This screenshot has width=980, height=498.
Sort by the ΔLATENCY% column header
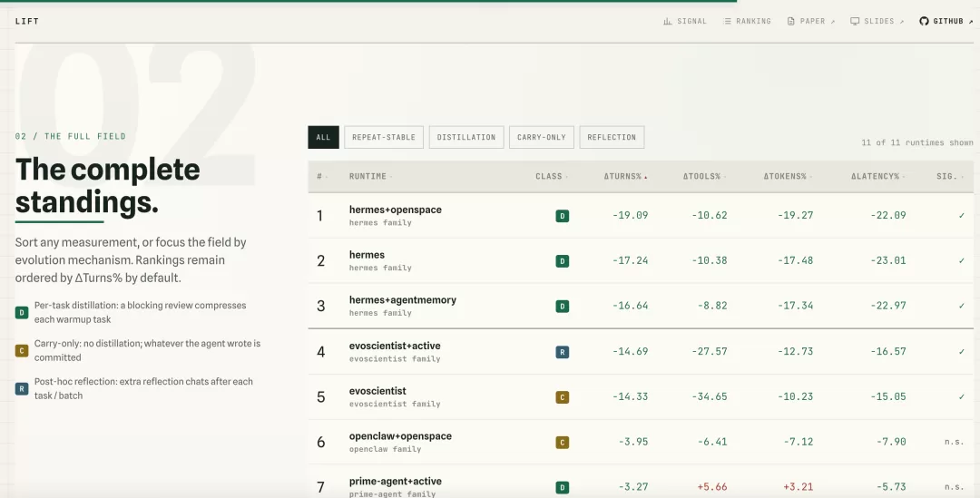pos(878,177)
